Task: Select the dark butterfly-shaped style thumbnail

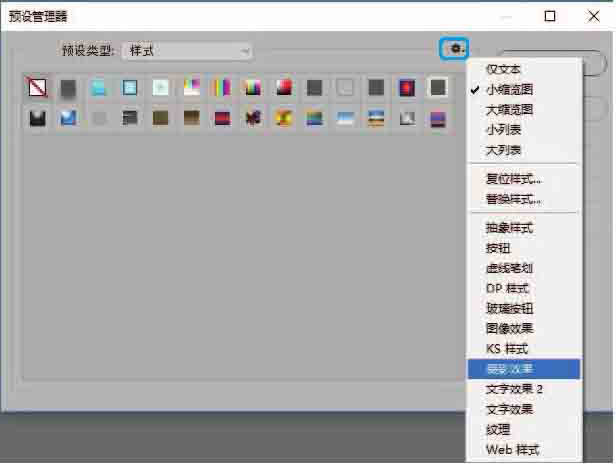Action: tap(253, 118)
